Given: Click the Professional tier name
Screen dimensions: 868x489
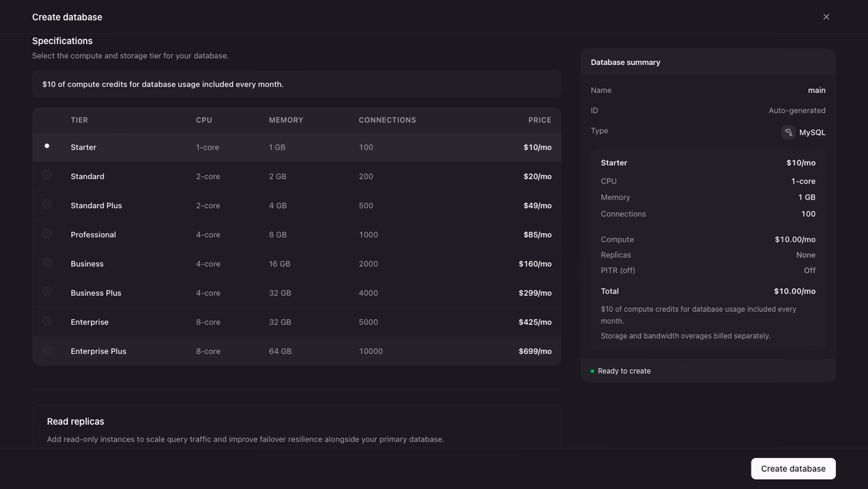Looking at the screenshot, I should (x=93, y=235).
